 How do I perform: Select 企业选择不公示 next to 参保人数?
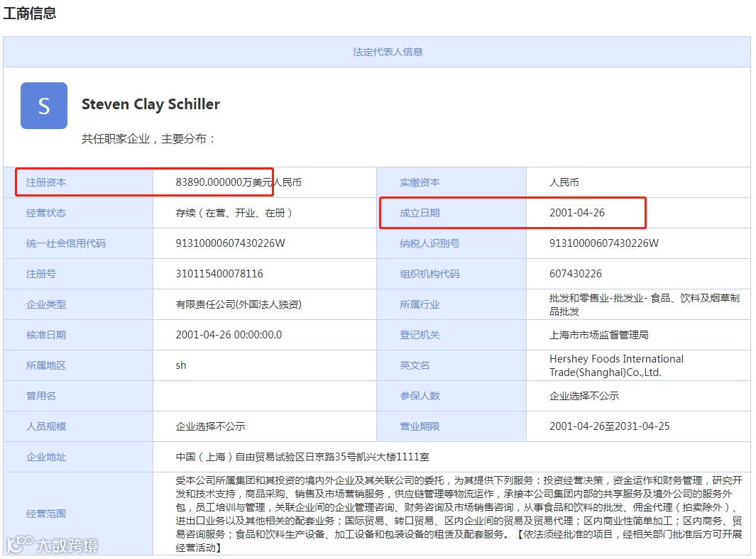[x=584, y=396]
